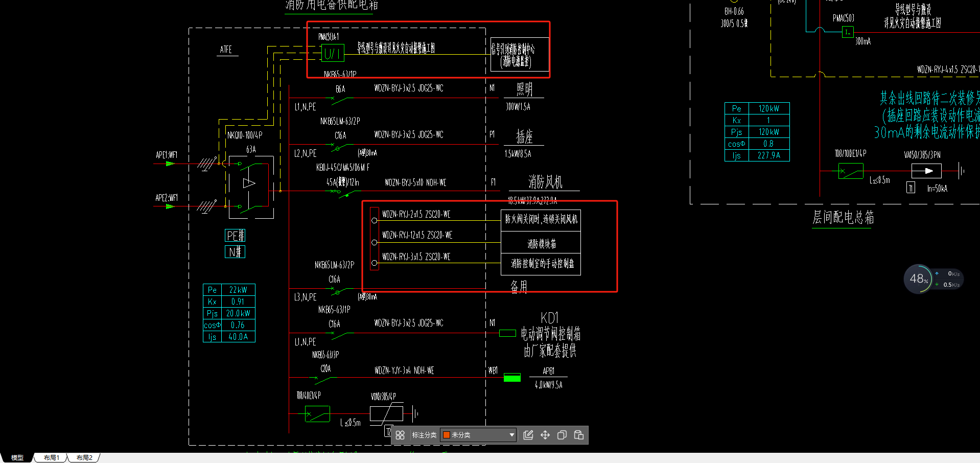Viewport: 980px width, 463px height.
Task: Click the 照明 circuit label
Action: (x=524, y=89)
